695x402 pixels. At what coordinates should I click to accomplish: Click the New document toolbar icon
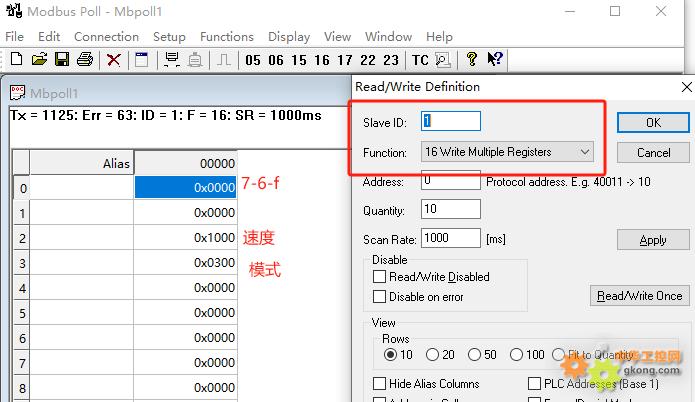[16, 59]
